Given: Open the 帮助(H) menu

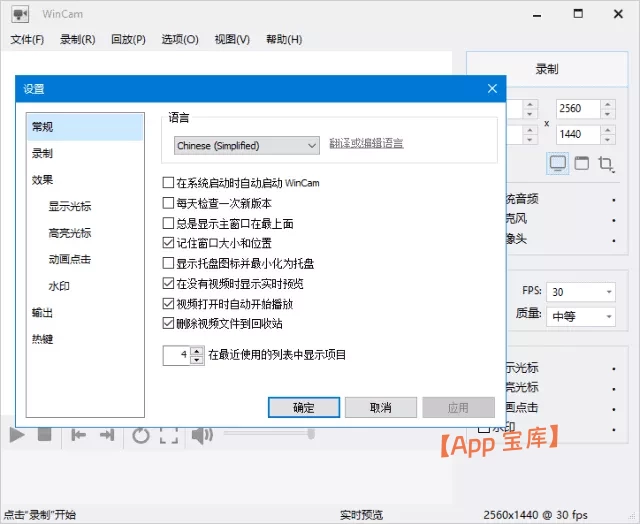Looking at the screenshot, I should [284, 40].
